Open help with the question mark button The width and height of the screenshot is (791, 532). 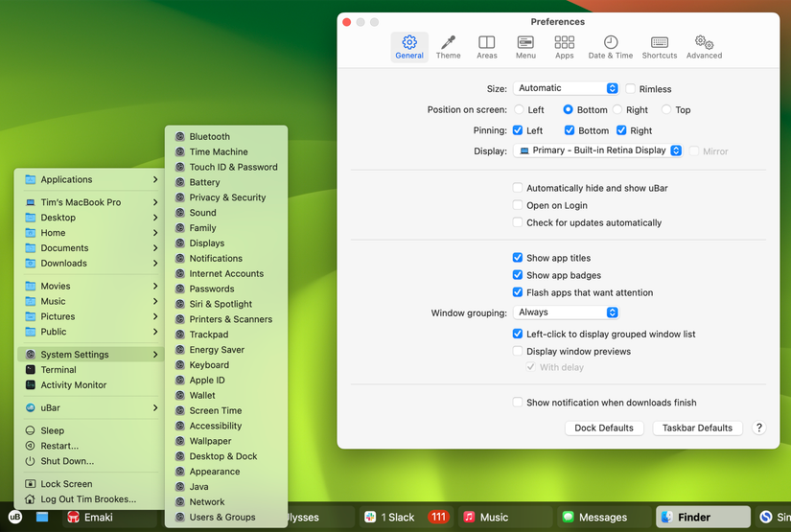pyautogui.click(x=758, y=428)
